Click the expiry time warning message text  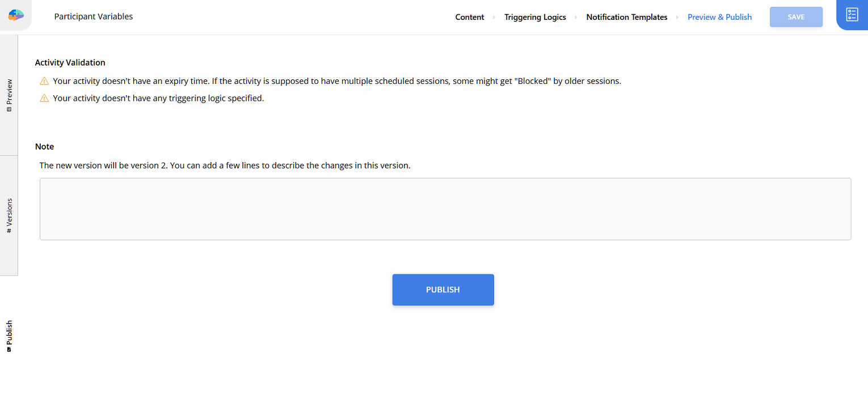[x=336, y=80]
